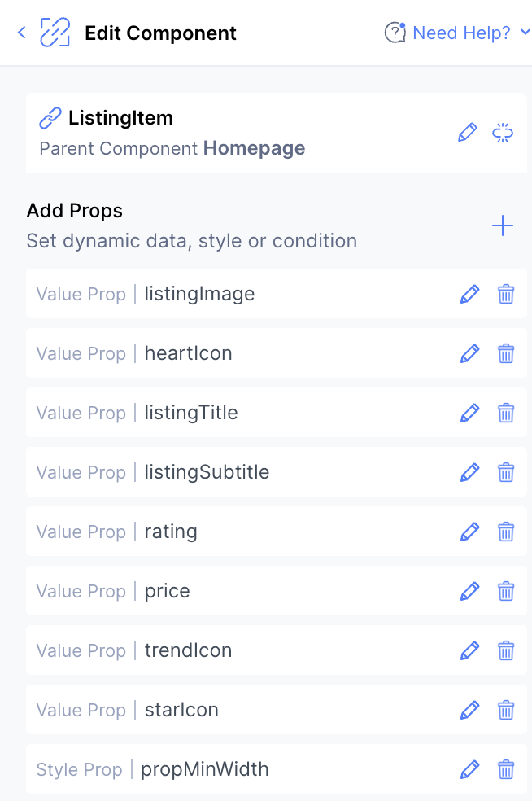This screenshot has height=801, width=532.
Task: Edit the rating value prop
Action: [x=470, y=532]
